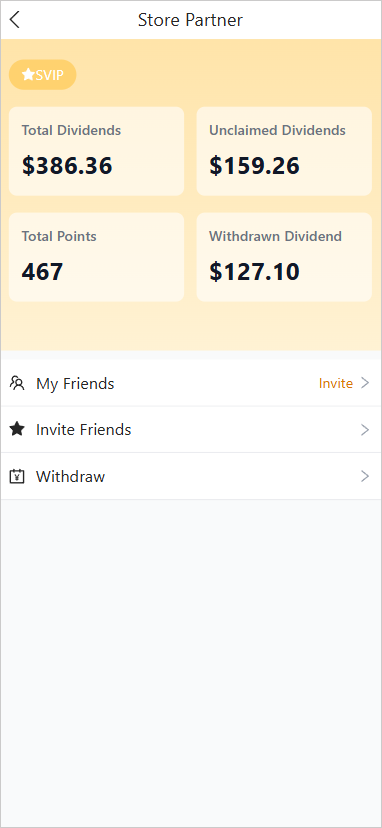The height and width of the screenshot is (828, 382).
Task: Open the Total Dividends card
Action: tap(97, 151)
